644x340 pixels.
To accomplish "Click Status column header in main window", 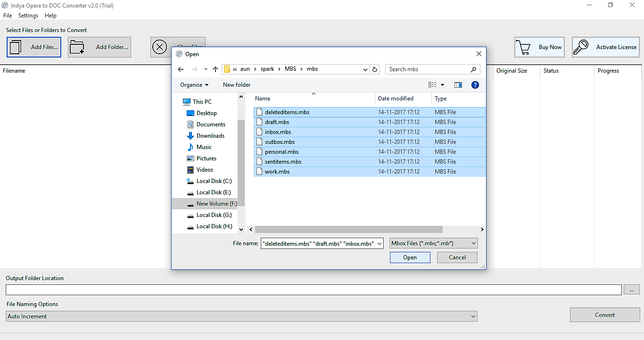I will [x=551, y=71].
